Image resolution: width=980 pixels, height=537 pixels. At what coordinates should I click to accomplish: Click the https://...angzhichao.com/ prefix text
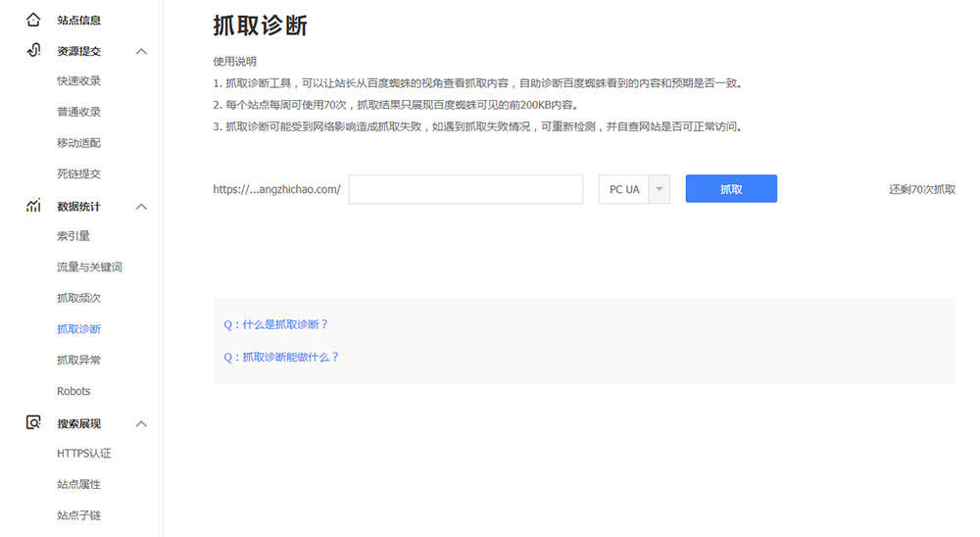277,189
